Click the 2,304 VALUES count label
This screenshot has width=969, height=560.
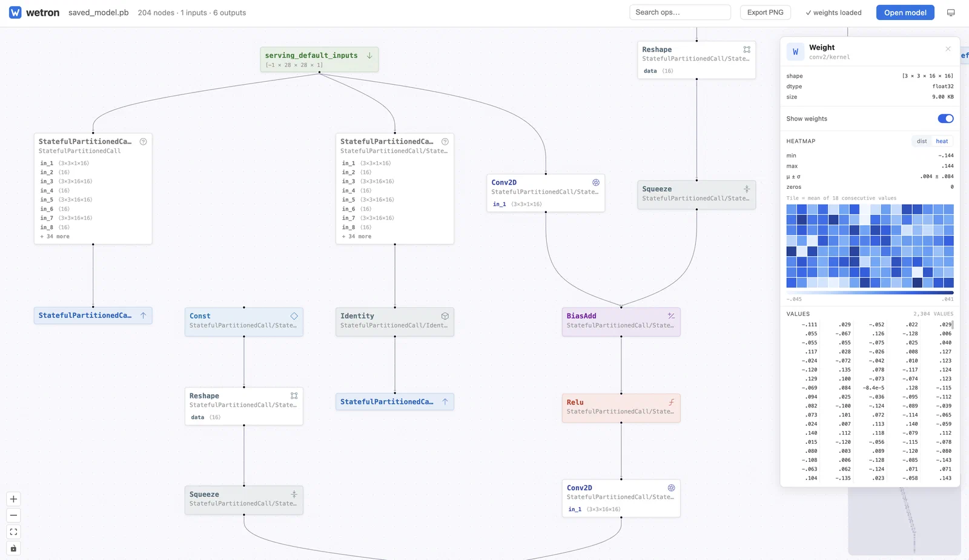click(x=933, y=314)
